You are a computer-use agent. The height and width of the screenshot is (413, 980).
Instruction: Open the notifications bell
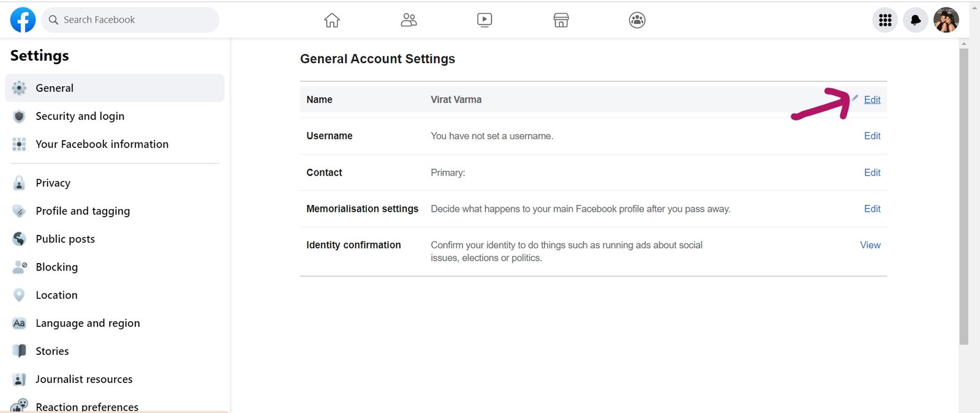[x=916, y=20]
